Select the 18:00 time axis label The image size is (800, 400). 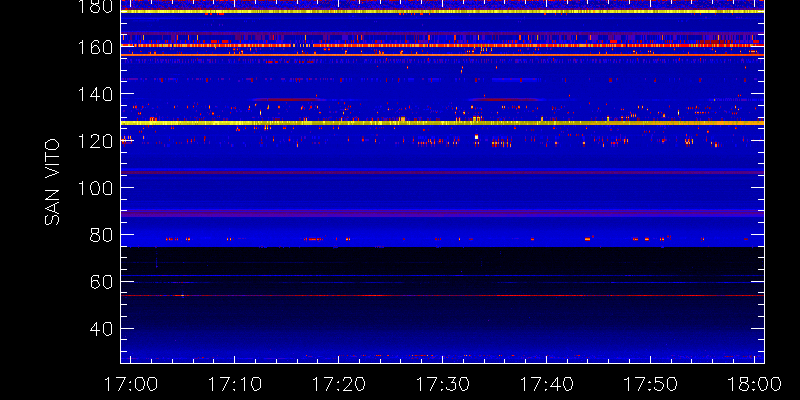pyautogui.click(x=755, y=384)
